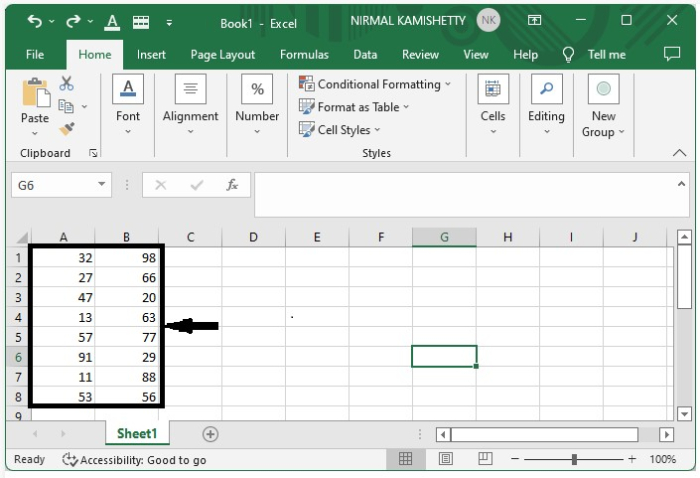
Task: Open the Page Layout tab
Action: 222,54
